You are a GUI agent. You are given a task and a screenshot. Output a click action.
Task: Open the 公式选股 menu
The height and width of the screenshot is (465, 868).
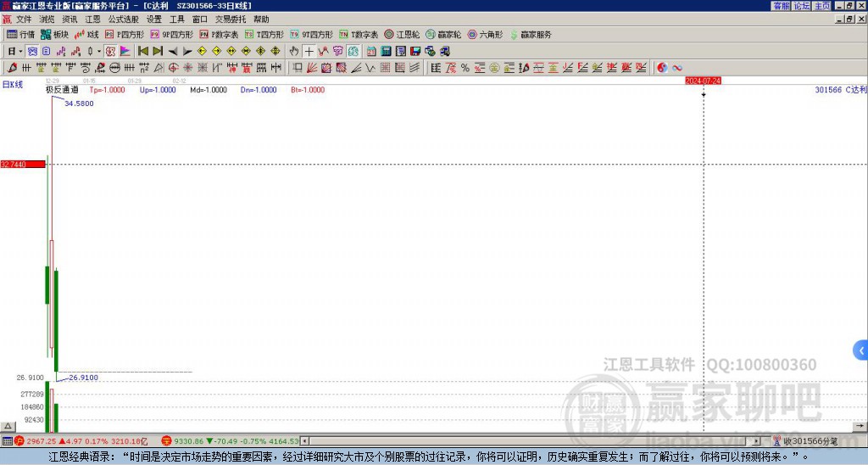point(124,20)
